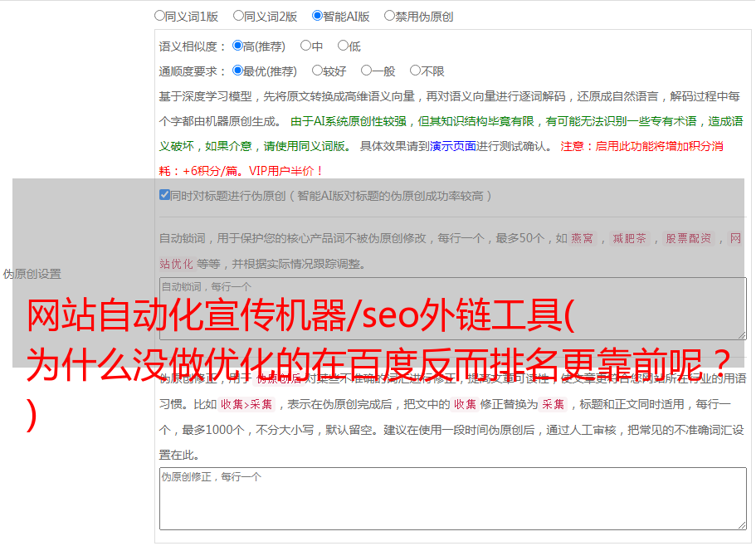
Task: Select 禁用伪原创 radio option
Action: [x=389, y=16]
